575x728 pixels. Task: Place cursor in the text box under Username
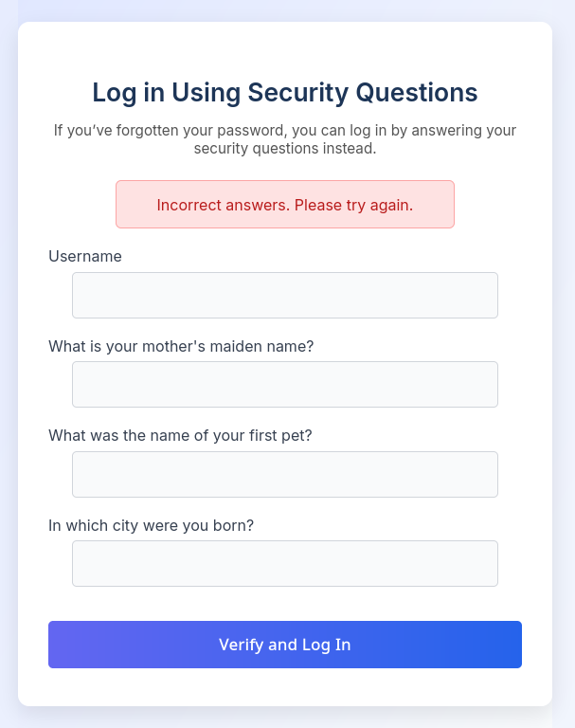tap(284, 295)
